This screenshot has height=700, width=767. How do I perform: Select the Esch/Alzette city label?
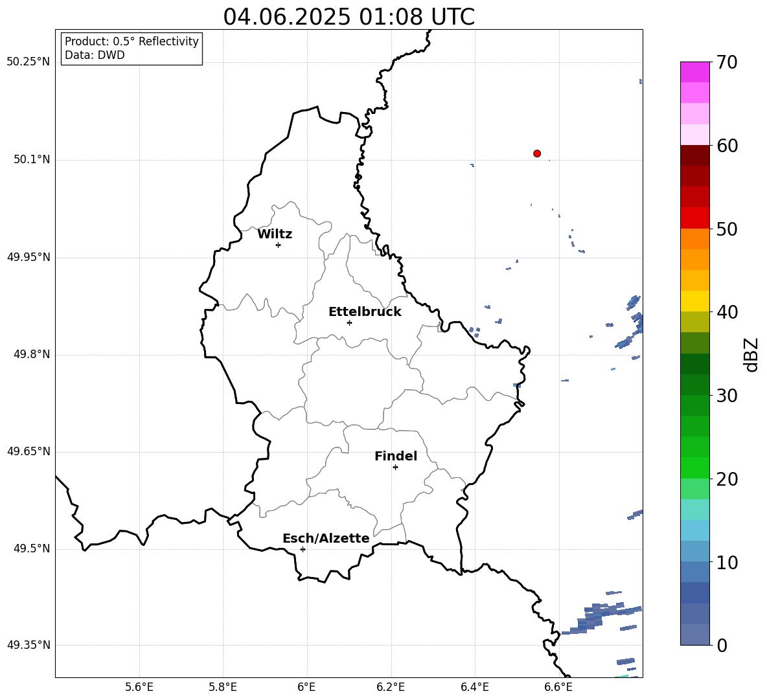(x=326, y=538)
